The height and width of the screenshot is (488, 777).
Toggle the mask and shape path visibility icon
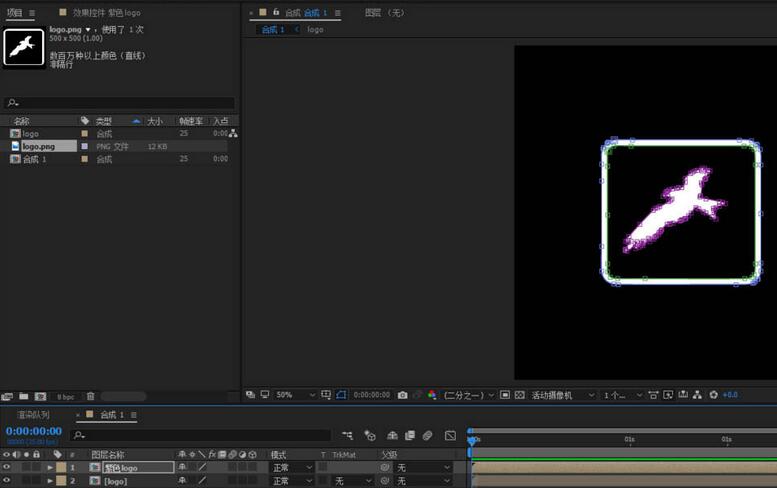(x=341, y=395)
